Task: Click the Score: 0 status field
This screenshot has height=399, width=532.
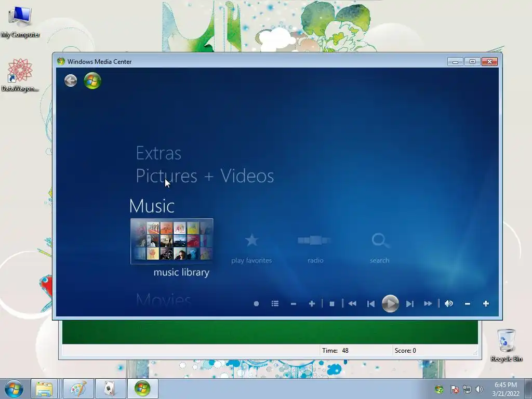Action: pos(433,351)
